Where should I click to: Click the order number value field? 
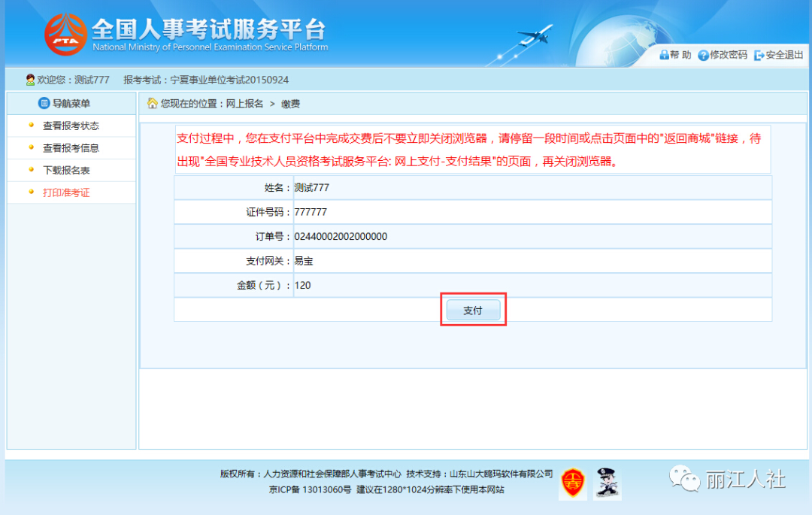tap(532, 237)
